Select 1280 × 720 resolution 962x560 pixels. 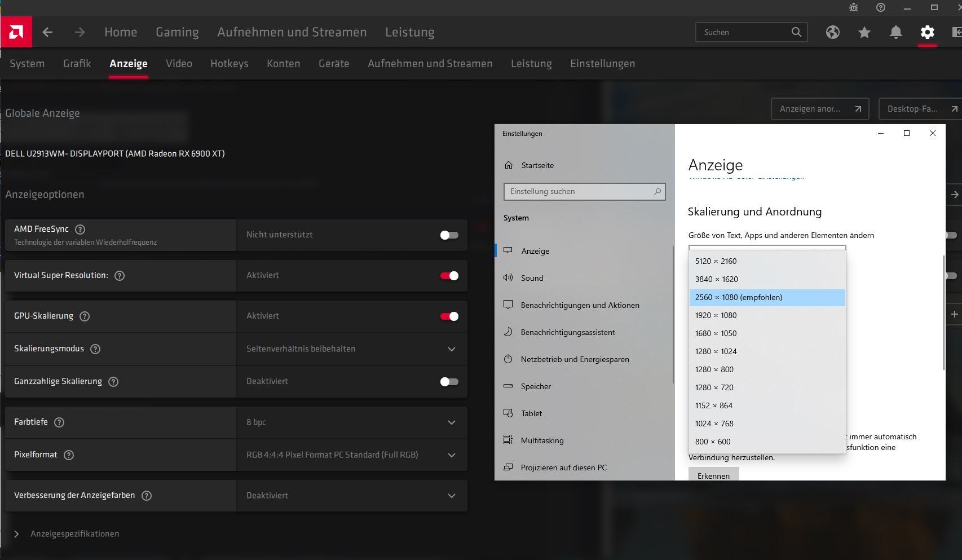[767, 387]
